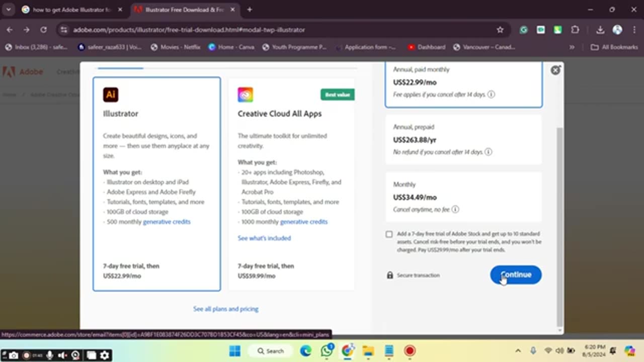Launch Microsoft Edge from taskbar
Image resolution: width=644 pixels, height=362 pixels.
pyautogui.click(x=306, y=350)
